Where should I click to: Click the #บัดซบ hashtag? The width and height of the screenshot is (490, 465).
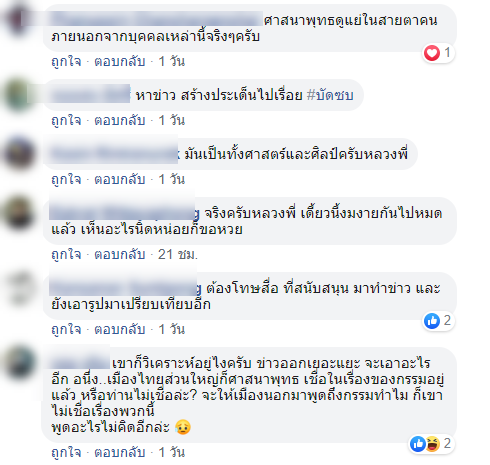coord(330,95)
